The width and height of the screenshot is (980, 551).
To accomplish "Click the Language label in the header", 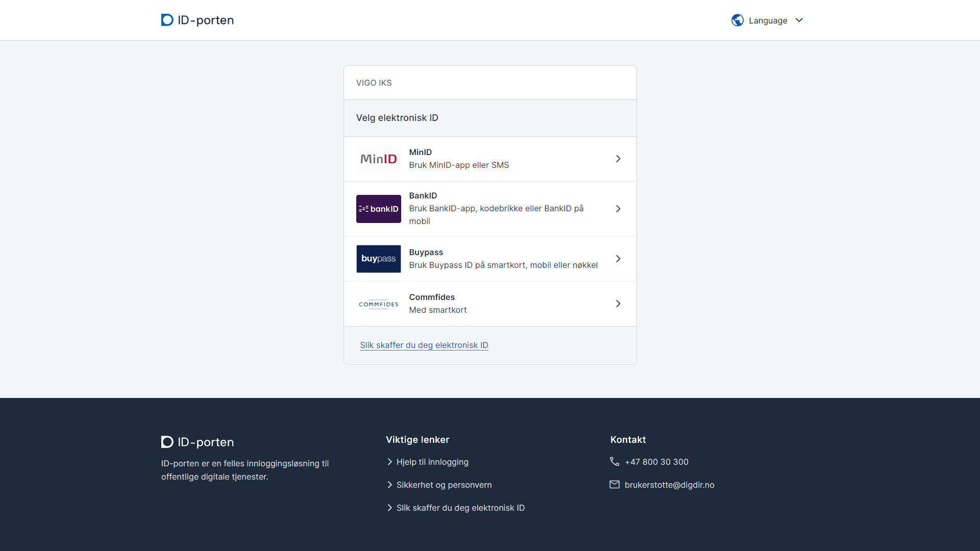I will (768, 21).
